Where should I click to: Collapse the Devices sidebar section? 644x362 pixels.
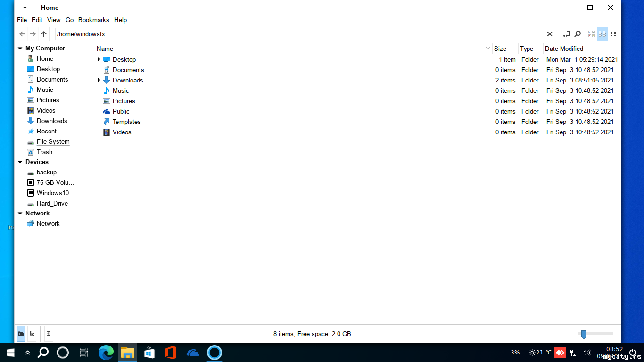pos(20,162)
